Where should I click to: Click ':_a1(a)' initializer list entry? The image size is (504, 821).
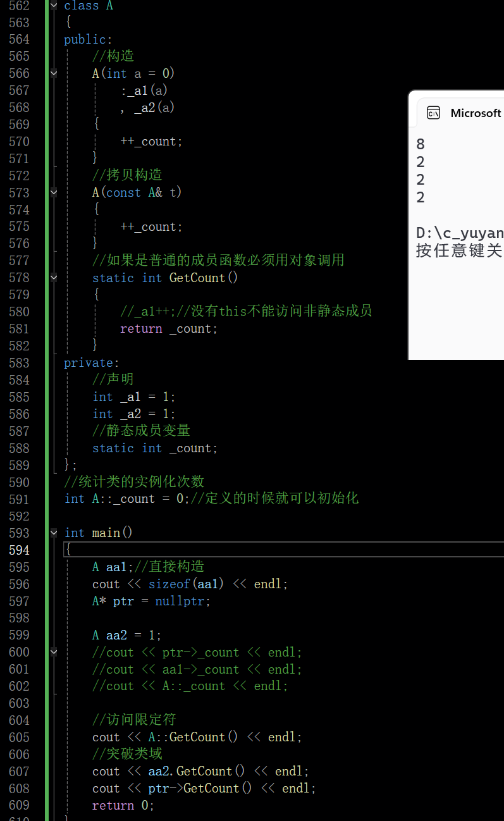pyautogui.click(x=144, y=90)
